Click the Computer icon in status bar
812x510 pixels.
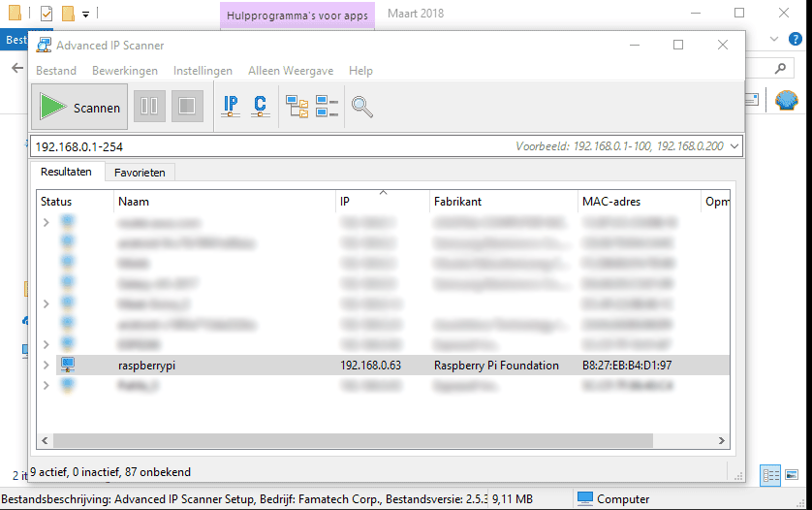point(585,498)
